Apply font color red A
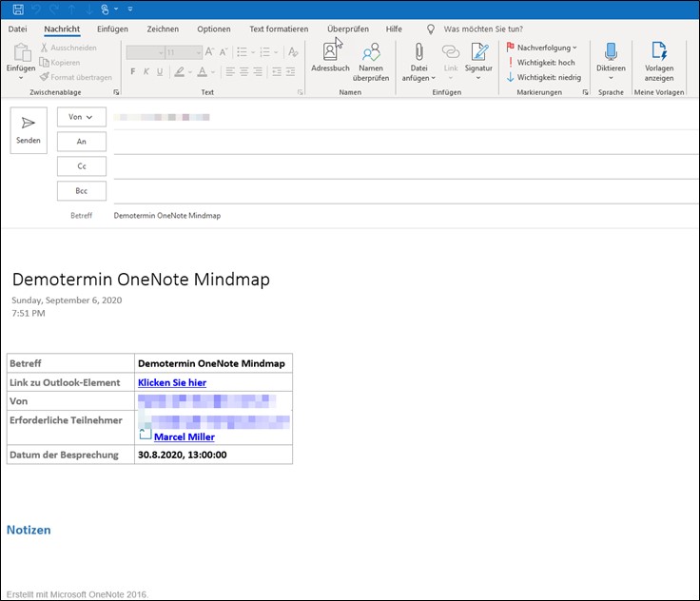 [203, 71]
